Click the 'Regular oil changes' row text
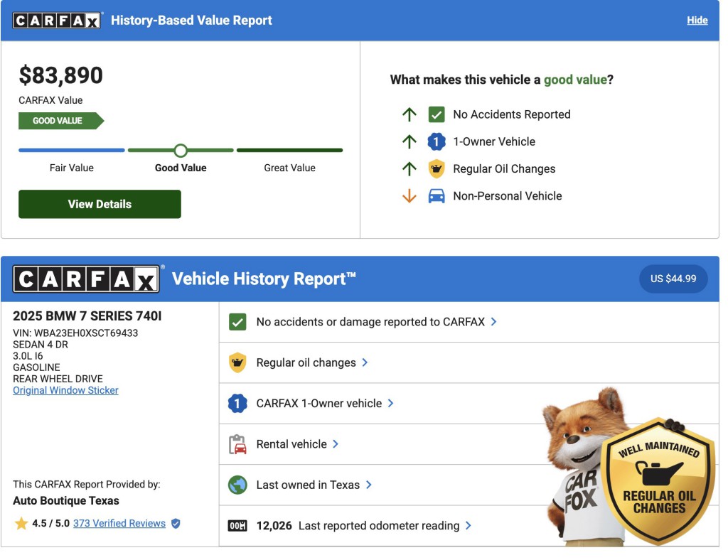This screenshot has height=560, width=728. pos(306,363)
